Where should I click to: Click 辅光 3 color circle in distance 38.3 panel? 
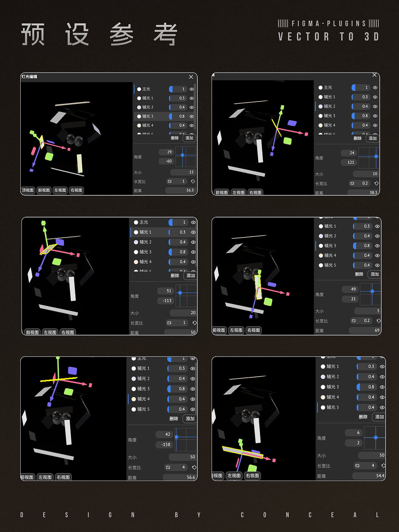point(320,116)
